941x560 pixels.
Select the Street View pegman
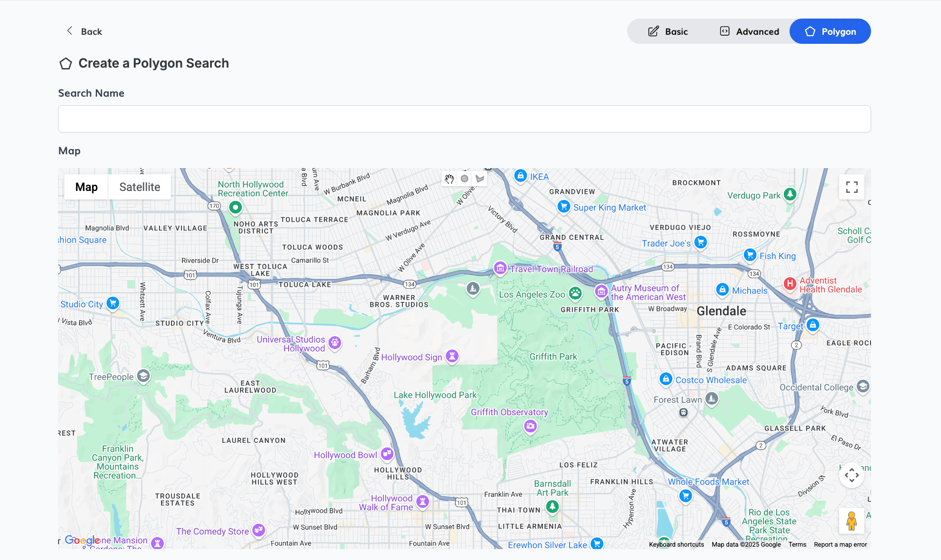851,521
